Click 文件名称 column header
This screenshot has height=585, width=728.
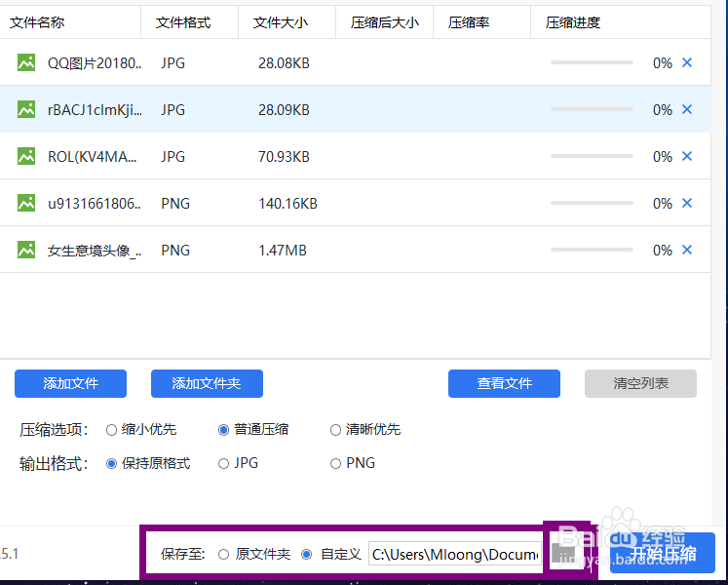[37, 22]
